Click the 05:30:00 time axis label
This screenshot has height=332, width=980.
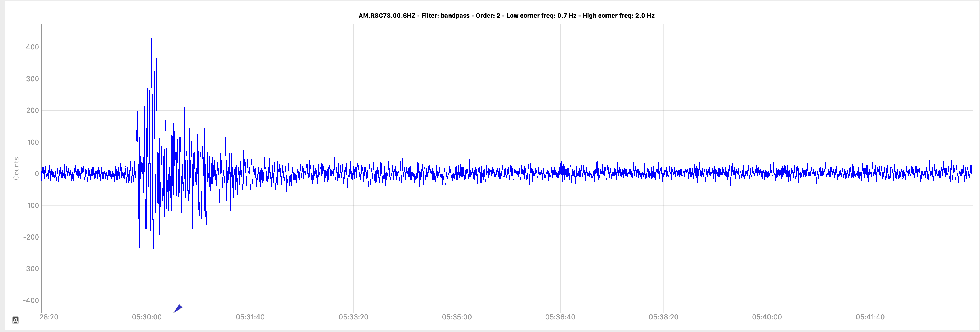pos(147,317)
